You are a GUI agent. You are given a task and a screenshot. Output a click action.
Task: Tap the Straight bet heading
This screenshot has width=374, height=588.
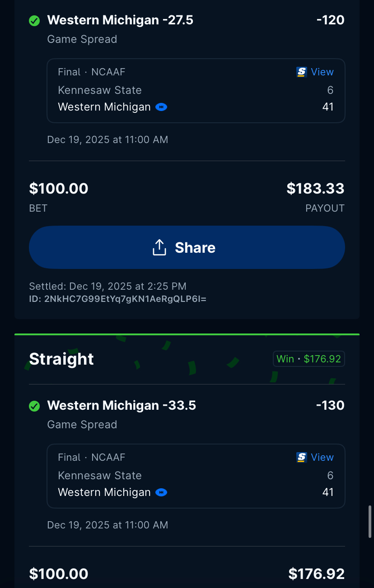click(x=61, y=359)
